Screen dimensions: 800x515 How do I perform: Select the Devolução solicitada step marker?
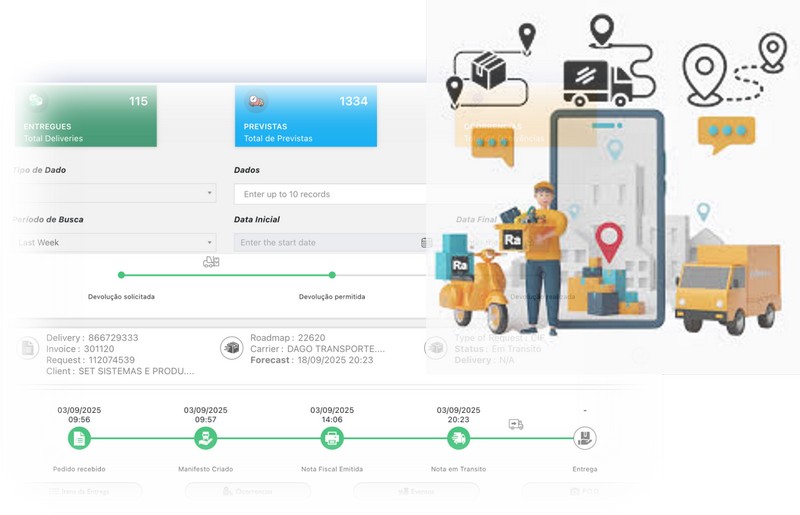(121, 275)
